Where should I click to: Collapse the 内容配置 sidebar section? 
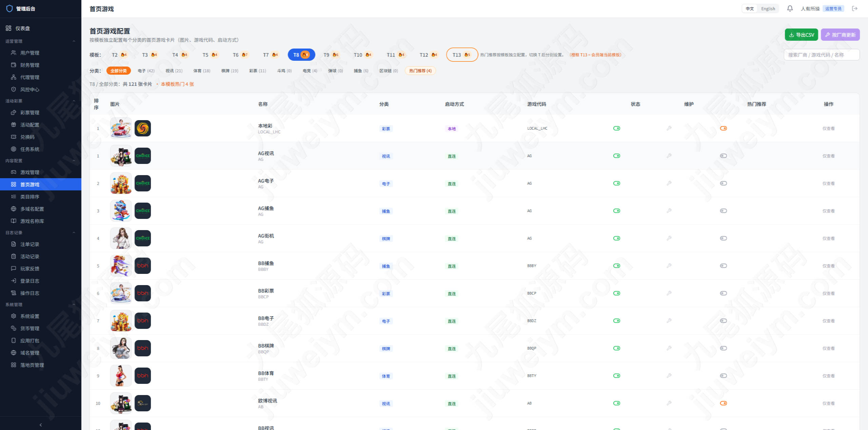(x=74, y=161)
